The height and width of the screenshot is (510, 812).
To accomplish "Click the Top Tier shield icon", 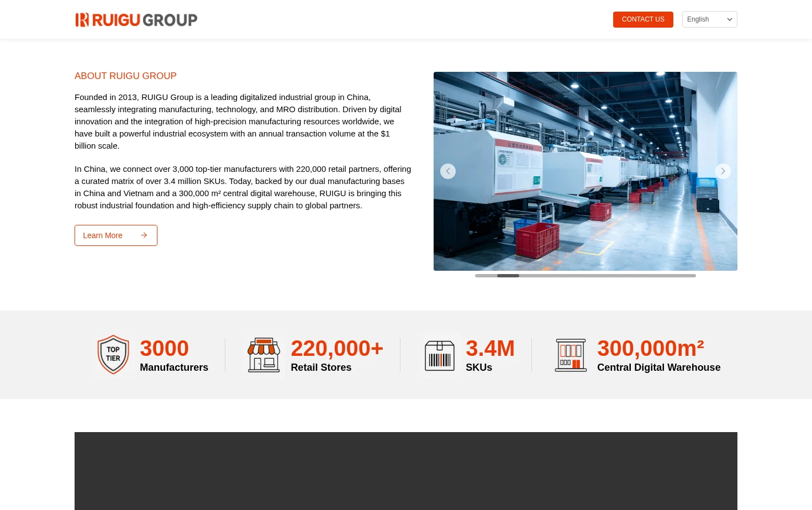I will point(113,355).
